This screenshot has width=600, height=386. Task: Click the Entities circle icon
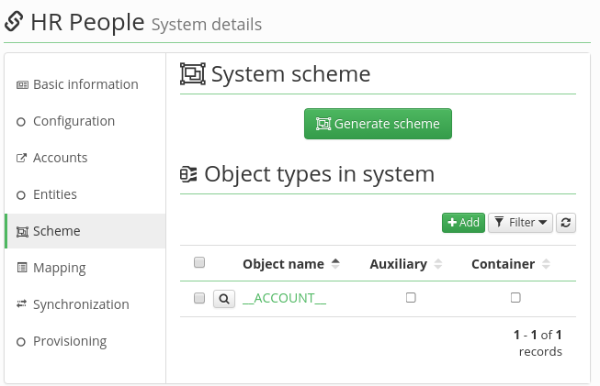(21, 195)
